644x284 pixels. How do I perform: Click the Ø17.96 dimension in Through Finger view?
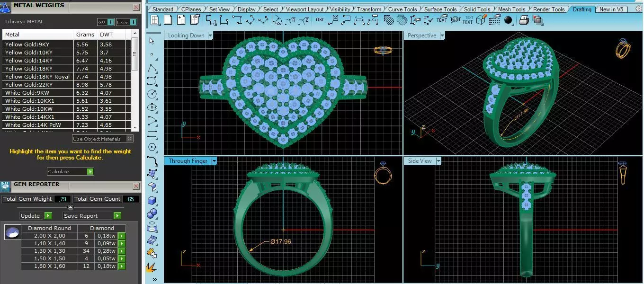[x=281, y=241]
